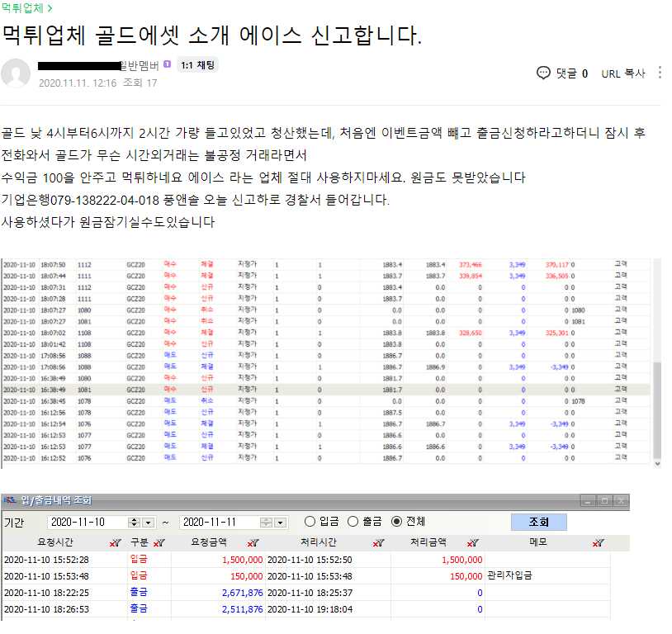Click filter icon on 요청시간 column
The height and width of the screenshot is (634, 672).
[x=115, y=543]
